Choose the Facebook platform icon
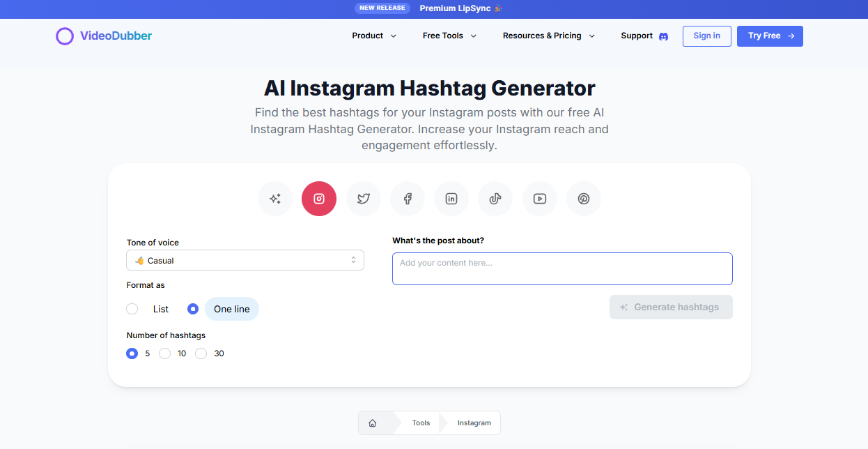This screenshot has height=449, width=868. coord(407,199)
